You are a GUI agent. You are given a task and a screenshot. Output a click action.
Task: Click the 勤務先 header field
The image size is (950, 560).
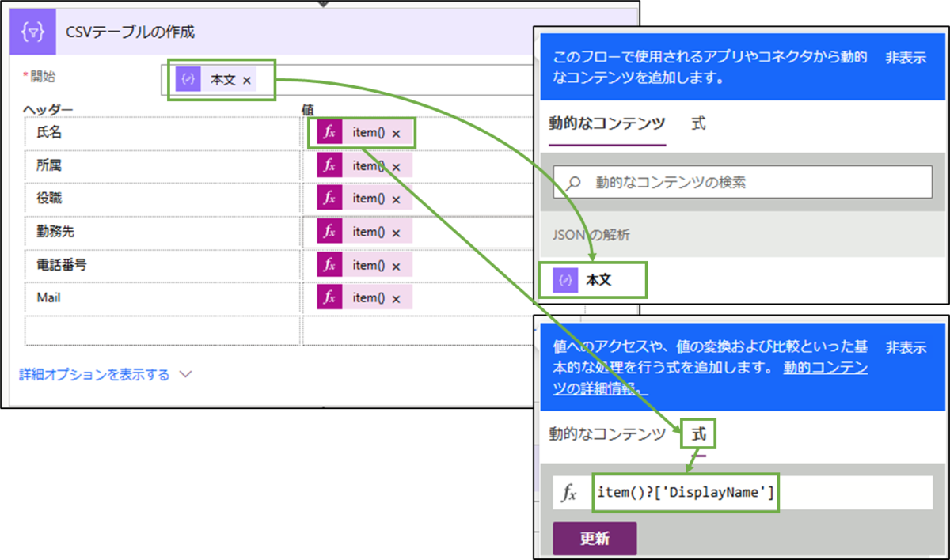162,232
